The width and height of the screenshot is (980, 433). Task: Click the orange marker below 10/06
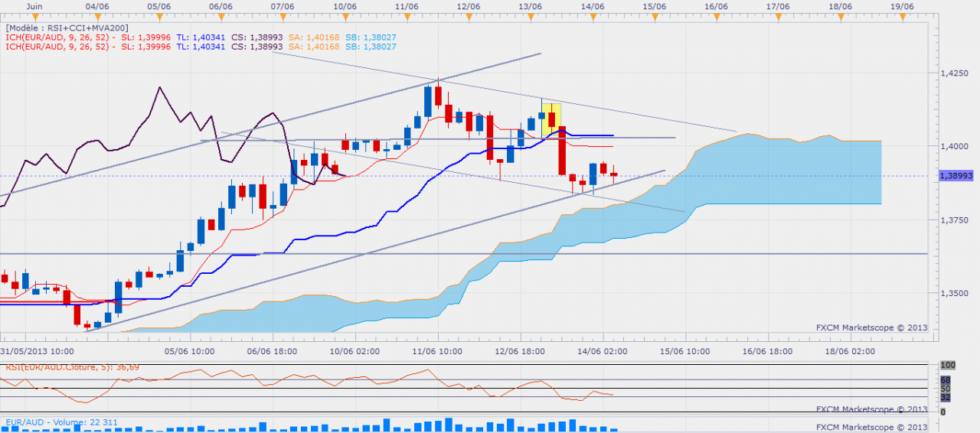coord(345,16)
